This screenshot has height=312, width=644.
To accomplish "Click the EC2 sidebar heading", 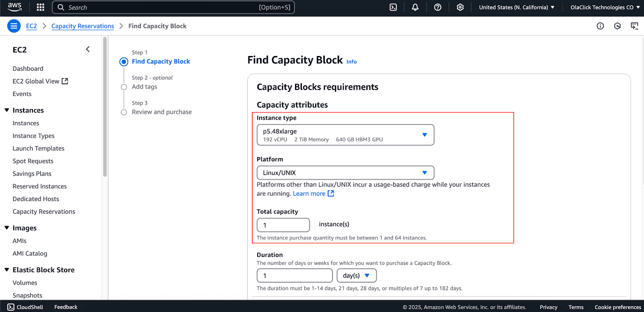I will (20, 50).
